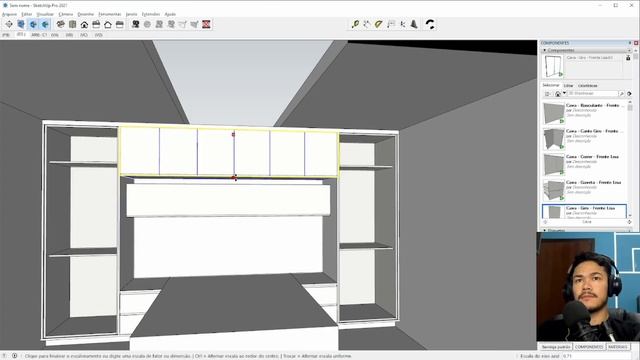The image size is (640, 360).
Task: Click the selected component preview thumbnail
Action: (553, 66)
